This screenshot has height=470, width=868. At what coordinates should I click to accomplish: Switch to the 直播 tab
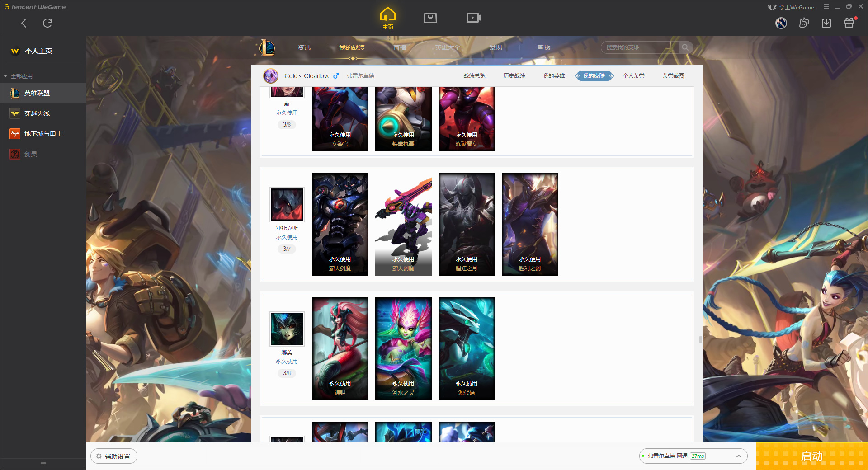click(400, 47)
